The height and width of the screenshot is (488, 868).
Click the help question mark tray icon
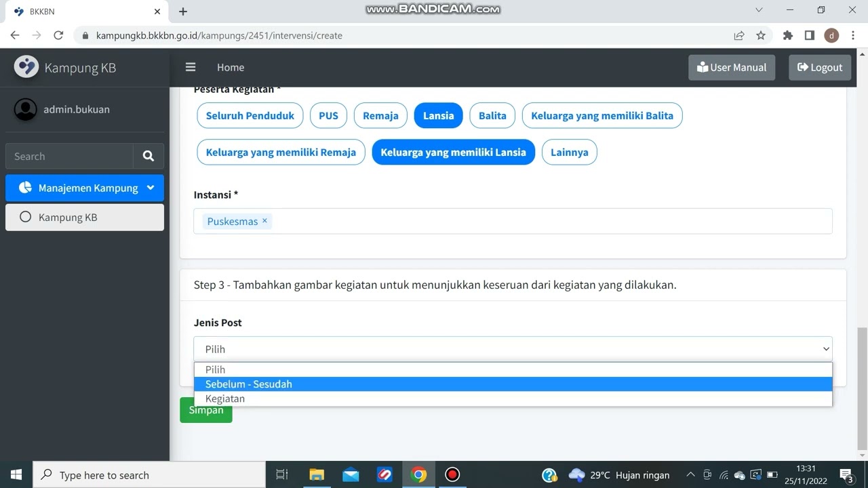550,475
